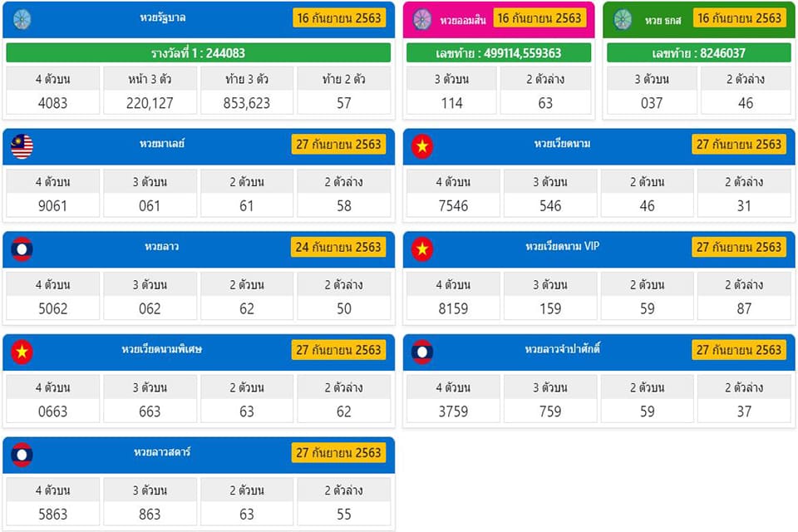Click the pink หวยออมสิน wheel icon
Screen dimensions: 798x532
pos(422,19)
